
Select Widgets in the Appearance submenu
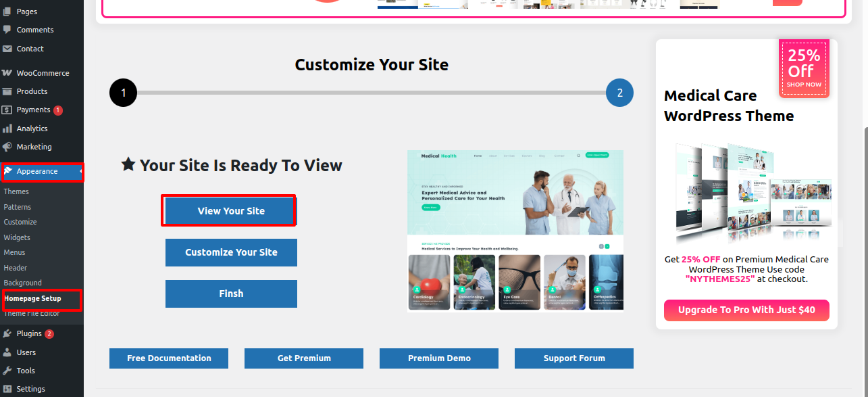click(x=17, y=237)
